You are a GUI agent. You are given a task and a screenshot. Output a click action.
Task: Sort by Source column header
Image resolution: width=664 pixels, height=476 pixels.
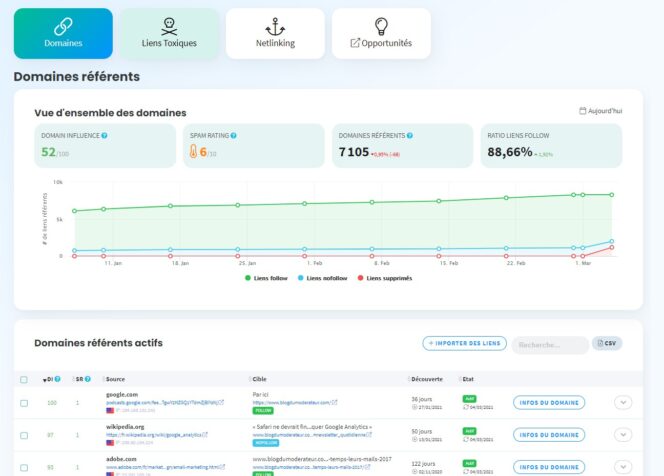[115, 379]
